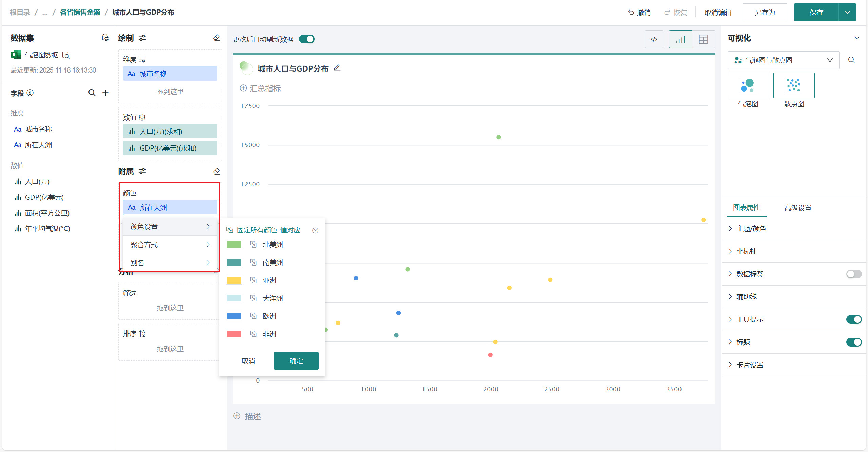The height and width of the screenshot is (452, 868).
Task: Enable the 数据标签 toggle
Action: [853, 274]
